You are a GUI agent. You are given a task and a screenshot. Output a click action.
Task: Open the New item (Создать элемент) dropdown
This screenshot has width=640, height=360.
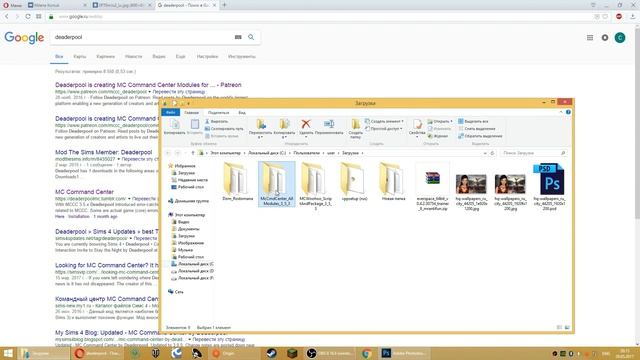(384, 121)
